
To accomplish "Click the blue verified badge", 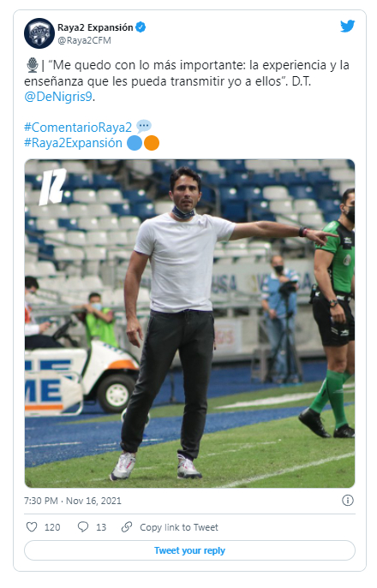I will [x=141, y=27].
